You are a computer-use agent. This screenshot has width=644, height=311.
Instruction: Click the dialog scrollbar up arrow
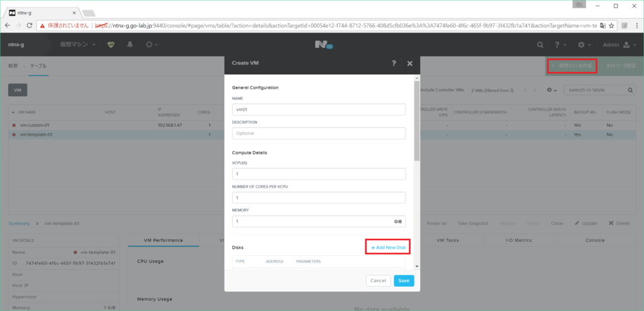417,77
